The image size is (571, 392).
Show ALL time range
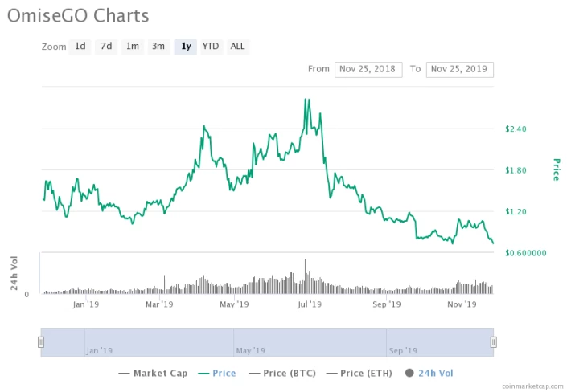tap(237, 47)
